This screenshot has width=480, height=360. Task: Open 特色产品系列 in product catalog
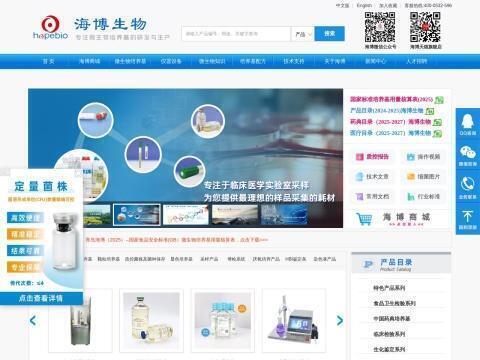pos(389,288)
